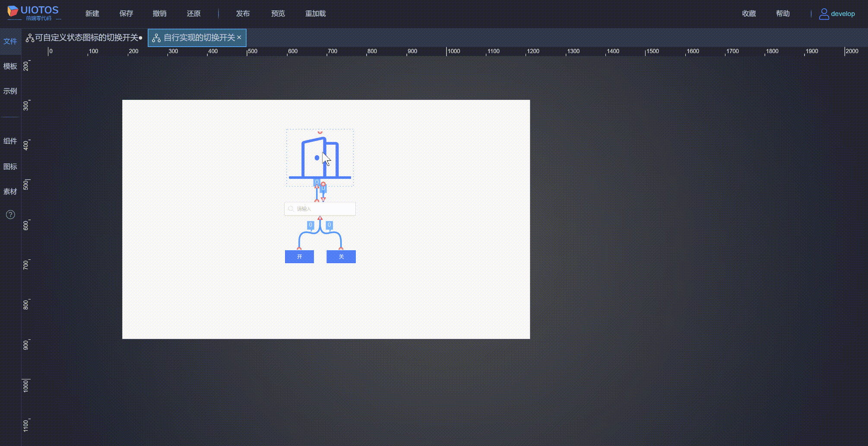Open the 素材 sidebar panel
Image resolution: width=868 pixels, height=446 pixels.
[10, 191]
